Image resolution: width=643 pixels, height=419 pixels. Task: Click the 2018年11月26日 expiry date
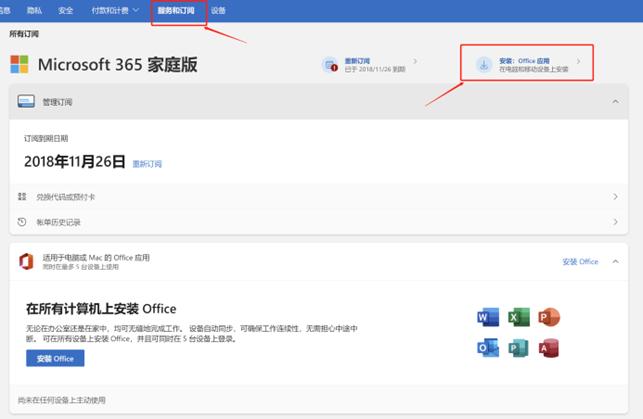pyautogui.click(x=75, y=162)
